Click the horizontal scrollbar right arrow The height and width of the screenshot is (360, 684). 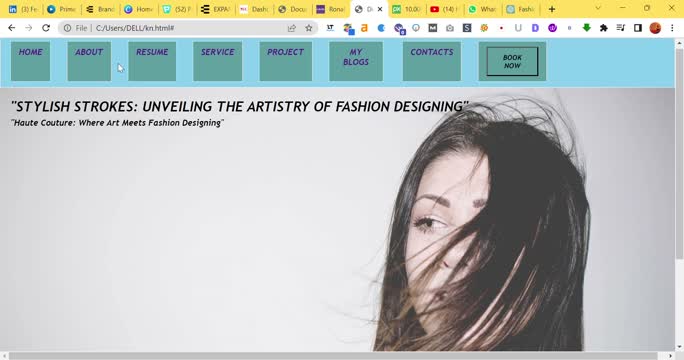click(x=671, y=356)
